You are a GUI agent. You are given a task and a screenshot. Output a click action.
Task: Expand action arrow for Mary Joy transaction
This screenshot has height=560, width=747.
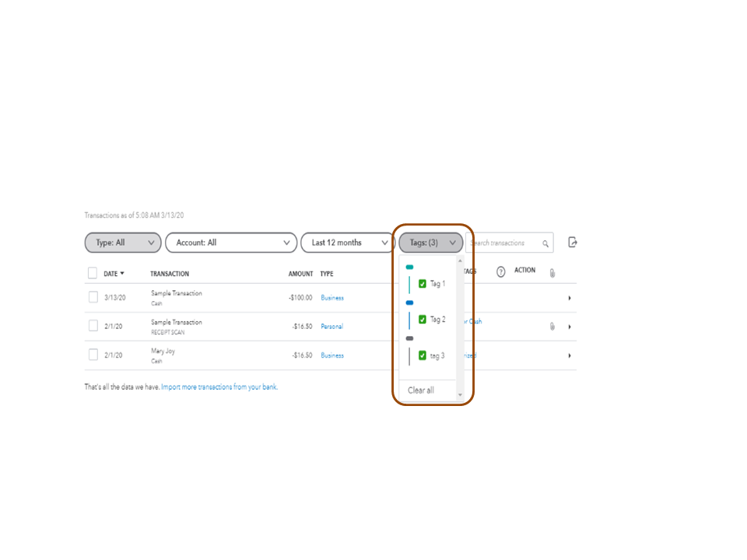pyautogui.click(x=570, y=355)
